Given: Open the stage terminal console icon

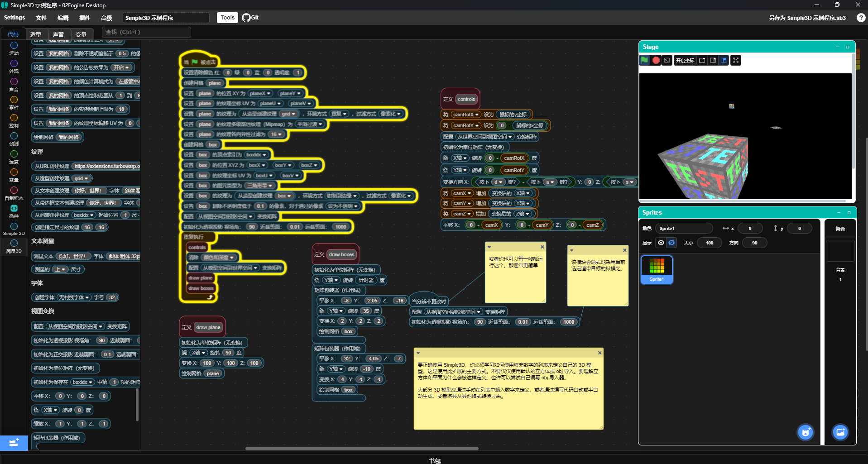Looking at the screenshot, I should click(667, 60).
